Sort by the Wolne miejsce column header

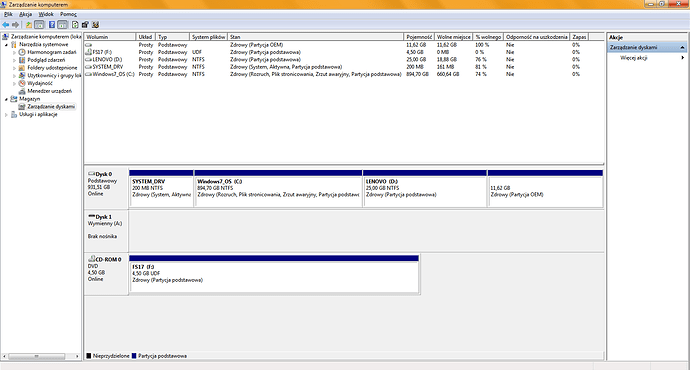click(x=454, y=37)
